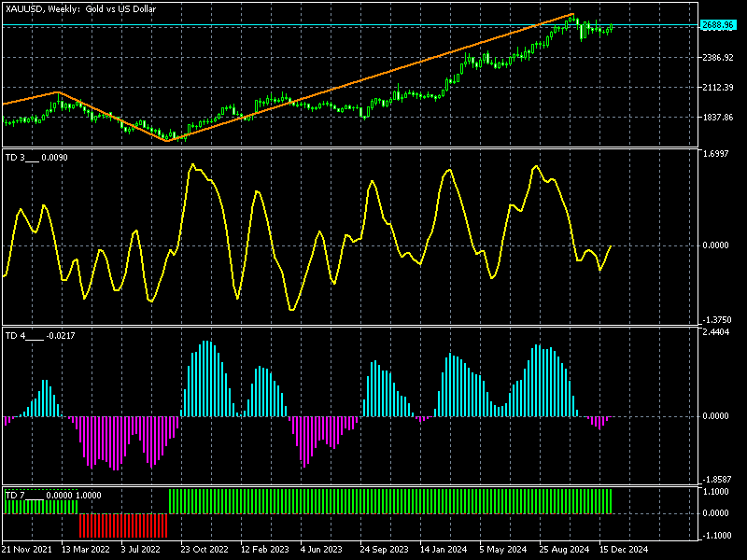Click the 25 Aug 2024 date label

(x=564, y=550)
